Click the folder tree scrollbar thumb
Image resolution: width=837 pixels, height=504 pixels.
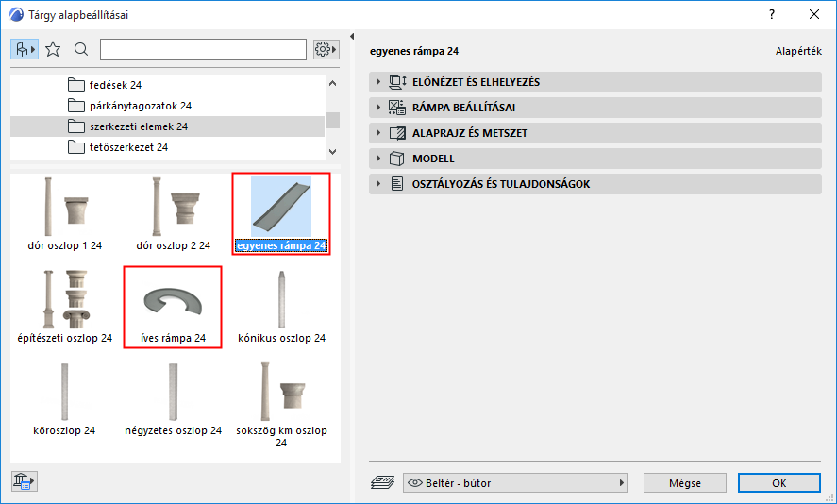coord(332,120)
